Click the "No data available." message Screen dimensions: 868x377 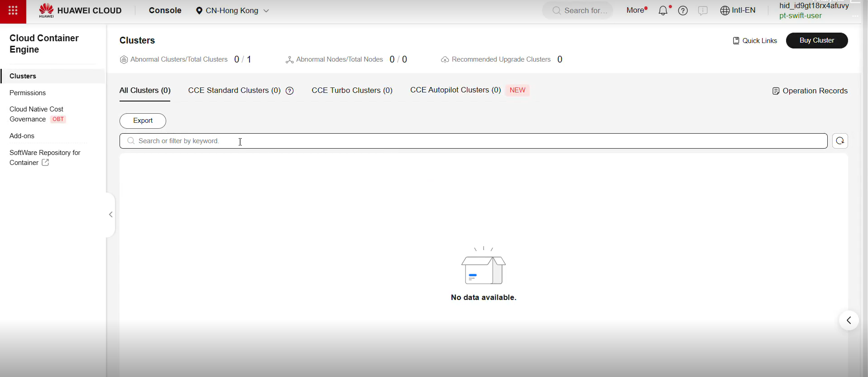tap(484, 298)
